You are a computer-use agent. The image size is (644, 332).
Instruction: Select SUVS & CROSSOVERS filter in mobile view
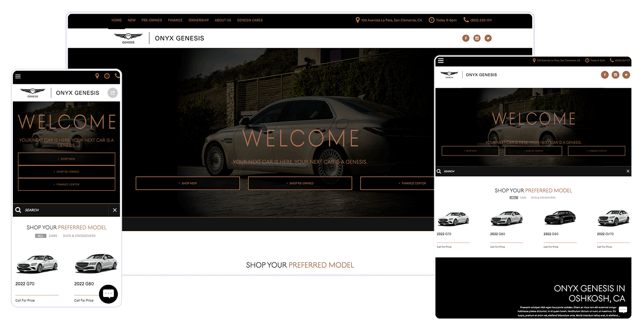point(79,236)
